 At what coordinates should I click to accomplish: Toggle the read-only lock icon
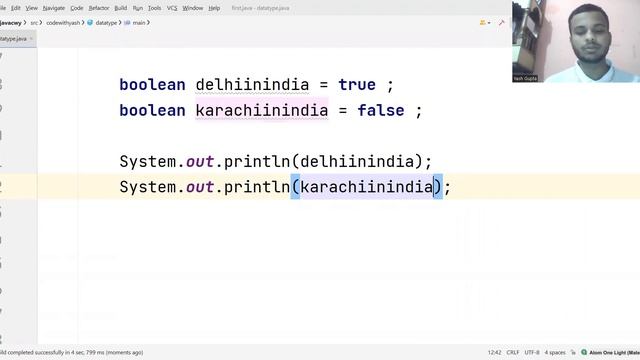(x=573, y=352)
